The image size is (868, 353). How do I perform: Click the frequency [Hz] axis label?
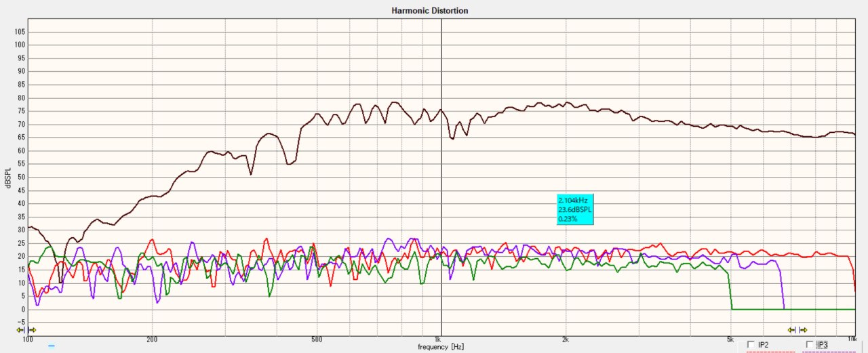(441, 347)
